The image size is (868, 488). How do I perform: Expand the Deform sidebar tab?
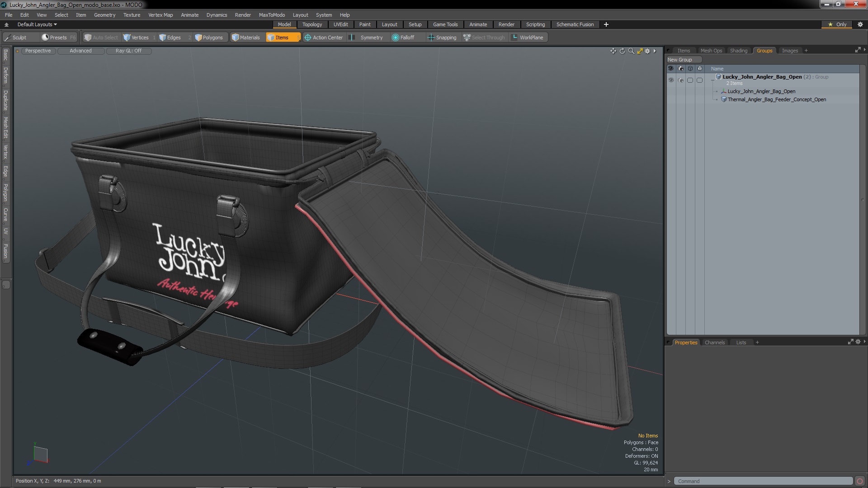pyautogui.click(x=5, y=75)
